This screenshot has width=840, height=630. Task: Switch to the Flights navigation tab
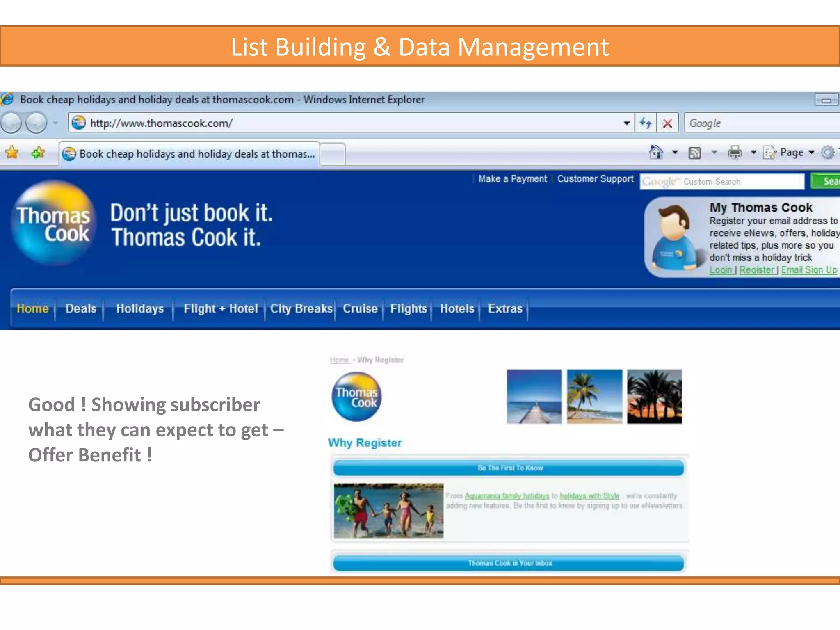[409, 308]
